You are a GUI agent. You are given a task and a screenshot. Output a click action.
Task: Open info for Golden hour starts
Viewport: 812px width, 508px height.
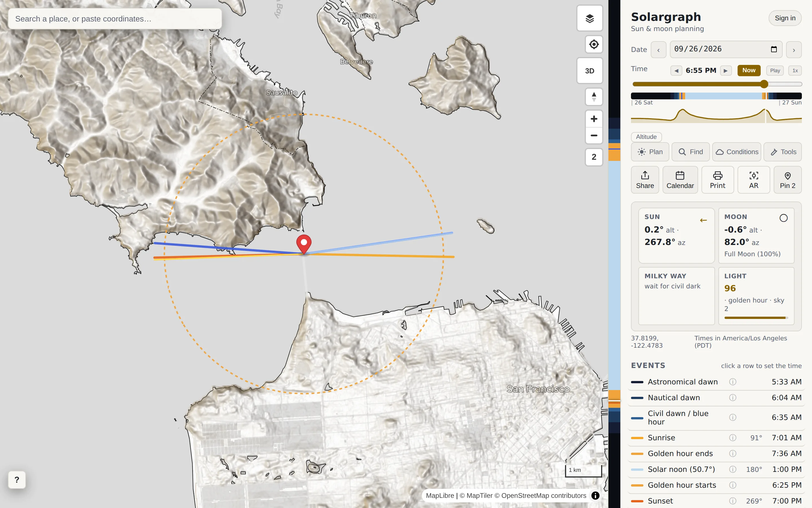[732, 485]
